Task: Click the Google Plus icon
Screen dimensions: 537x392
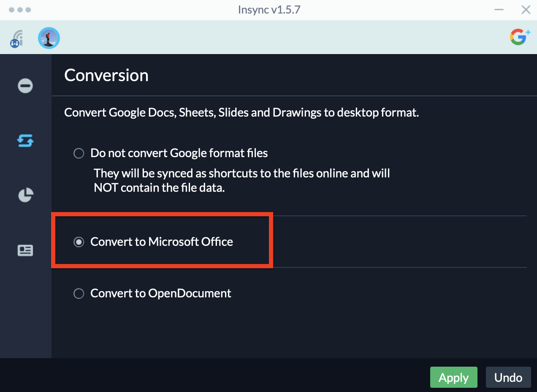Action: (520, 37)
